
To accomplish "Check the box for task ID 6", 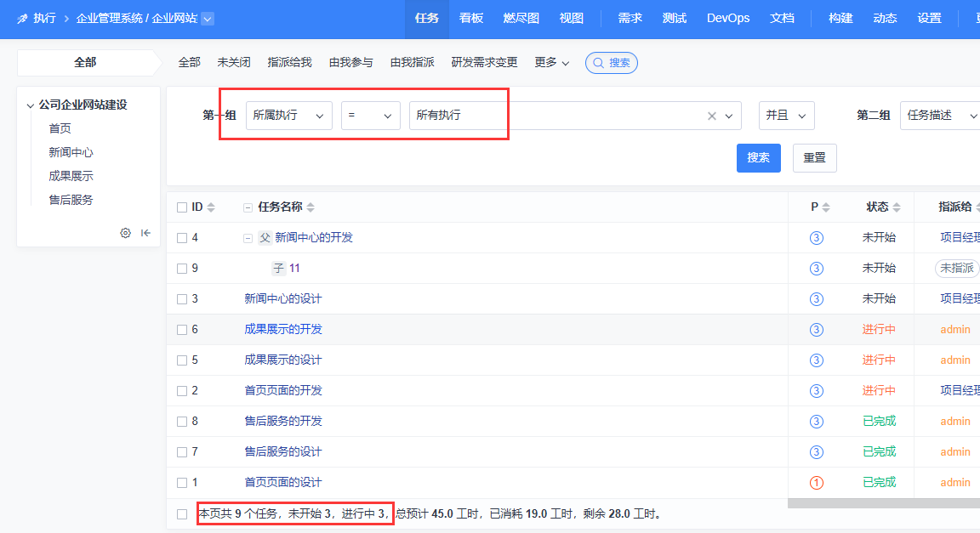I will (182, 330).
